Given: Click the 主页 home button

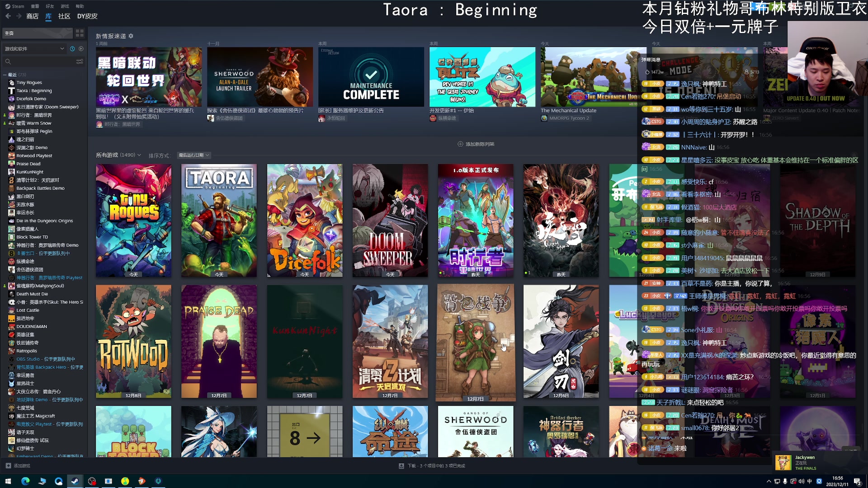Looking at the screenshot, I should point(38,33).
